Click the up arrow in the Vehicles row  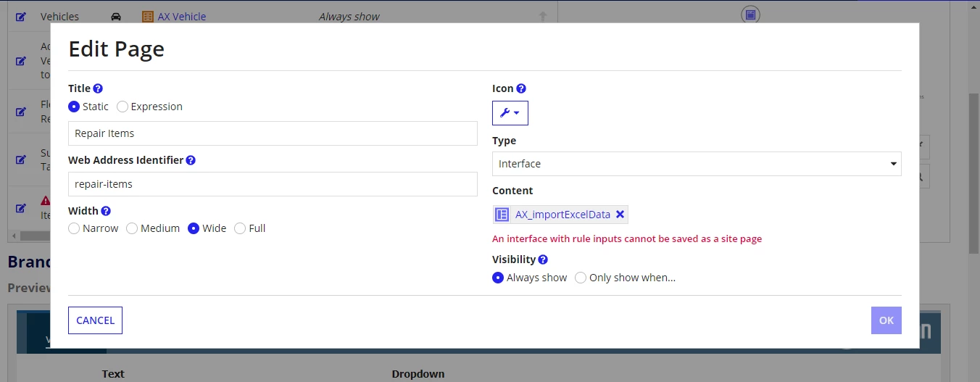pyautogui.click(x=543, y=17)
